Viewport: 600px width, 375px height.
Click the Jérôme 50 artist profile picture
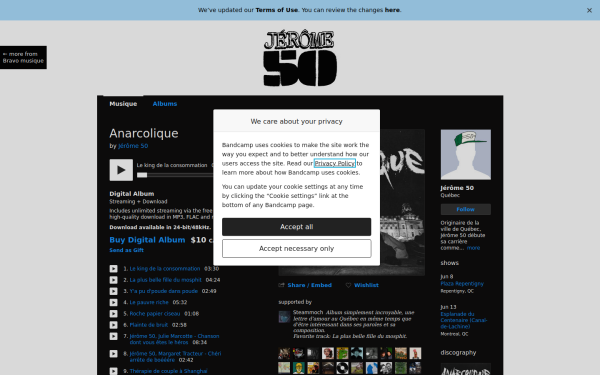466,155
